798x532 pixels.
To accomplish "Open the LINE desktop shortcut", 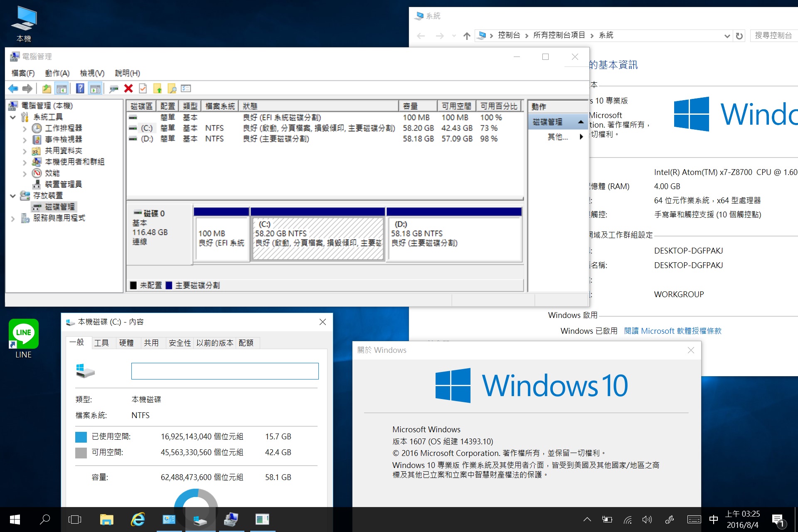I will [x=24, y=339].
